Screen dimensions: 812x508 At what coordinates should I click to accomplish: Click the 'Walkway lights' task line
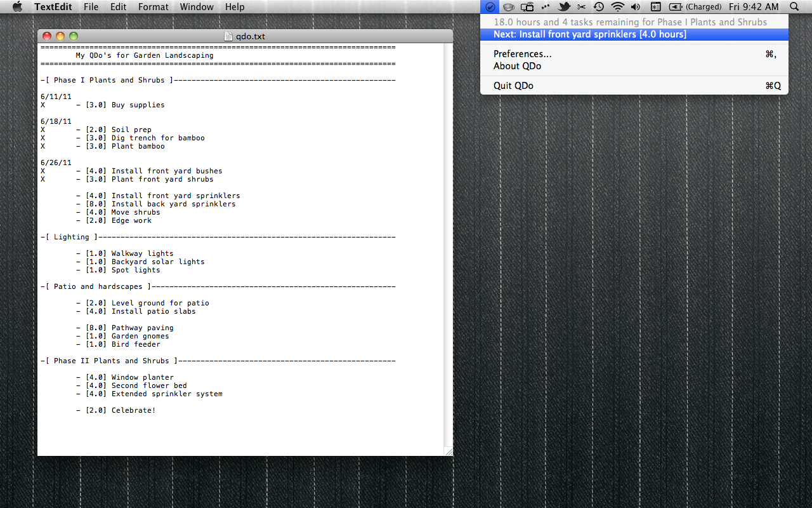(x=124, y=253)
